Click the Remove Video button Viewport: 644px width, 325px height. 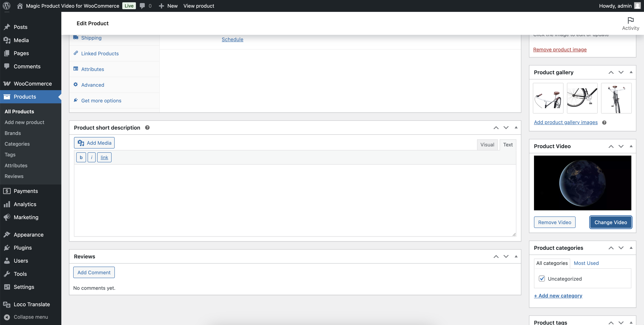click(554, 222)
